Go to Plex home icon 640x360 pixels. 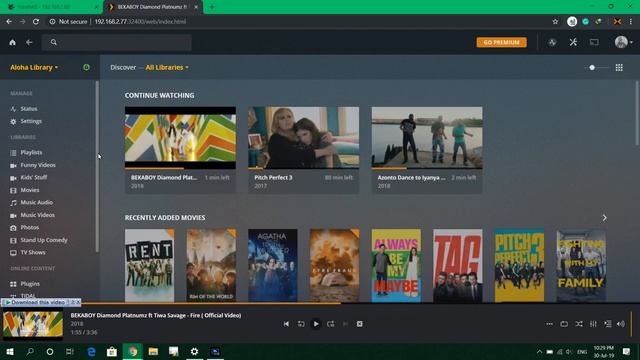[x=13, y=42]
